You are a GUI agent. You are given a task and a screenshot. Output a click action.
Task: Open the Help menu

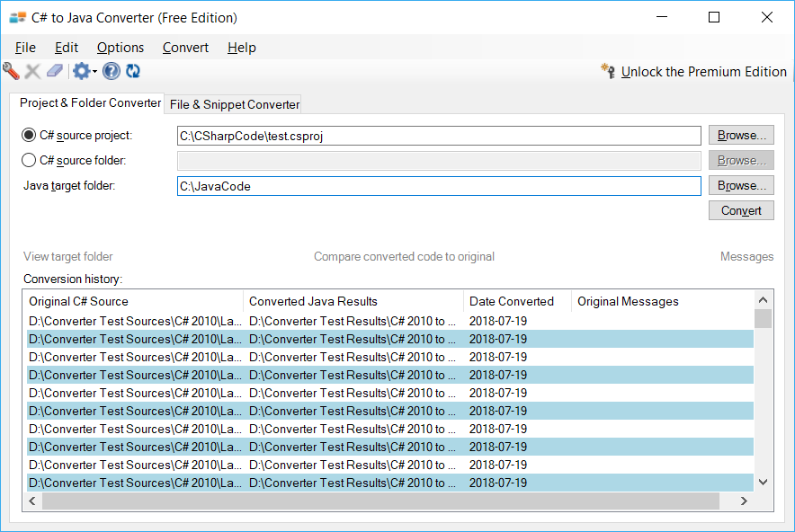point(242,48)
